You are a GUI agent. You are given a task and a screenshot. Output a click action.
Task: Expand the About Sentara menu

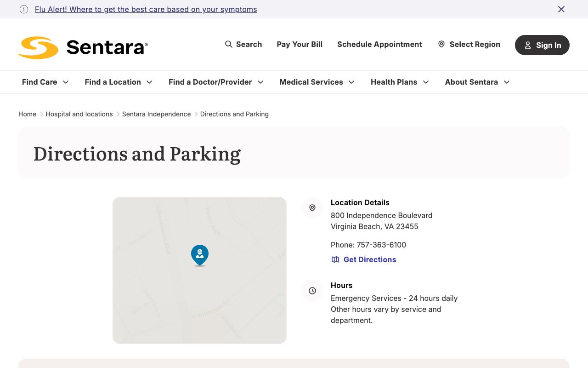pos(477,82)
